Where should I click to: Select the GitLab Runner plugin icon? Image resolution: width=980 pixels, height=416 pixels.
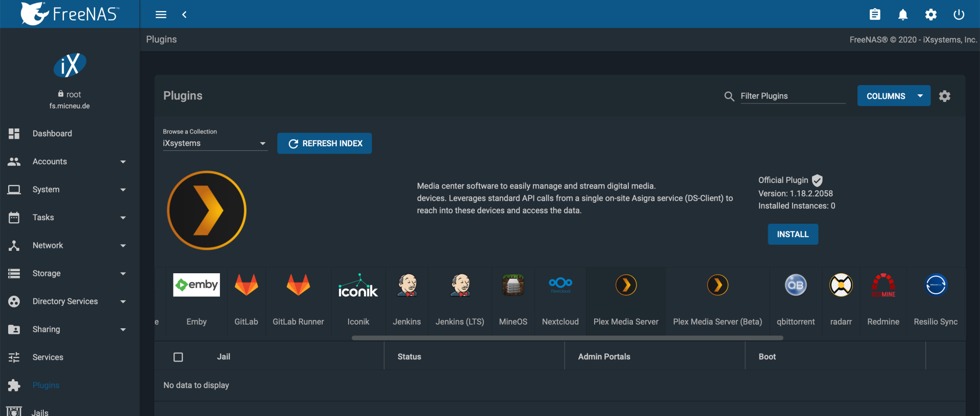point(298,285)
